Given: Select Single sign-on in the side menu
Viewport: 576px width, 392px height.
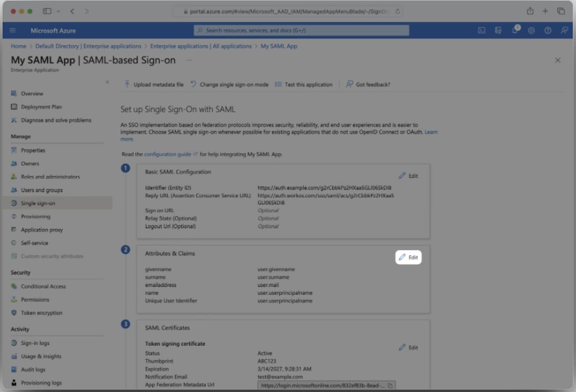Looking at the screenshot, I should [57, 203].
